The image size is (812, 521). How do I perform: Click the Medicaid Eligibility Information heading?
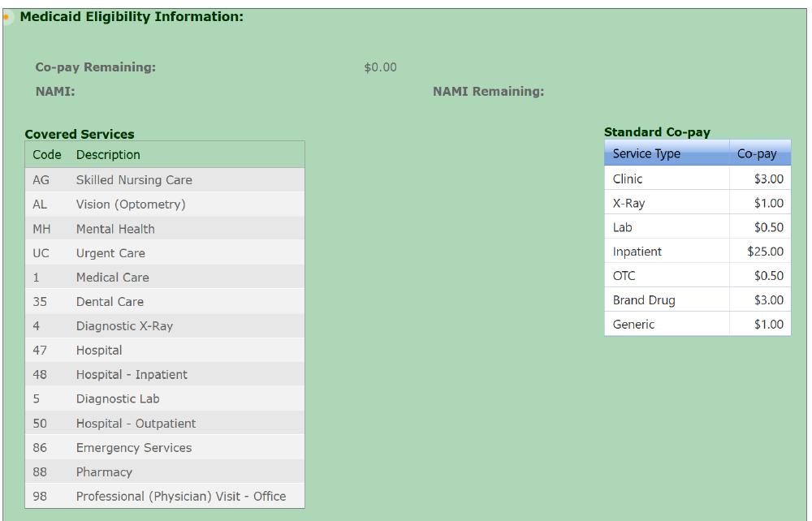[x=132, y=16]
